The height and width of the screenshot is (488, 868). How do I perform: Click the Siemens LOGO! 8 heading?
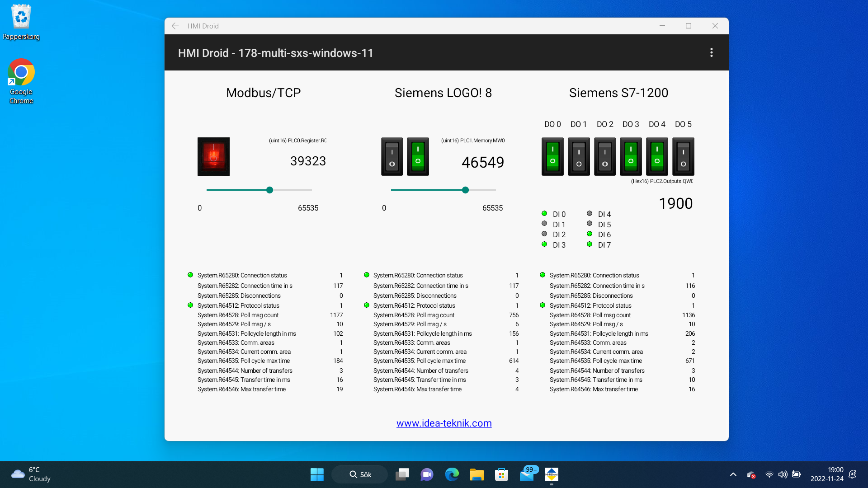(x=443, y=93)
